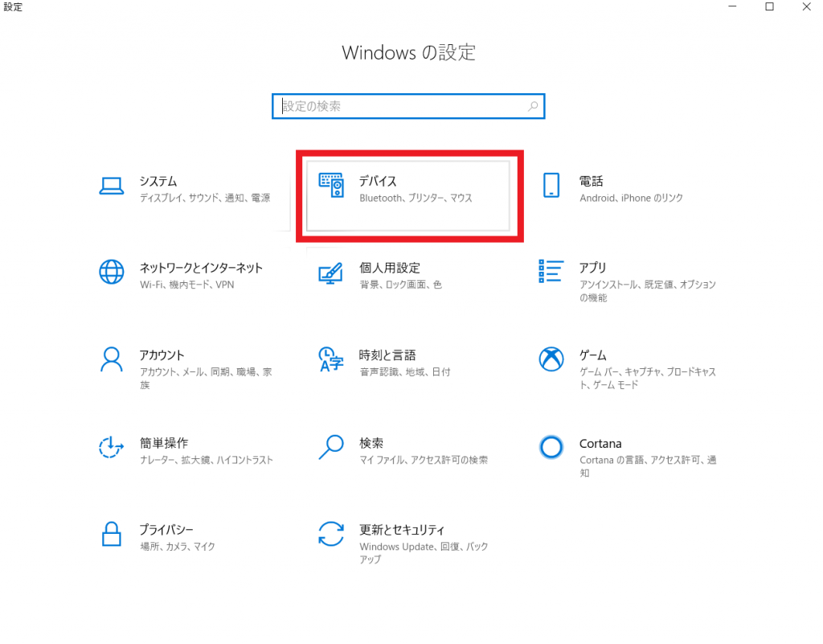The height and width of the screenshot is (644, 823).
Task: Open the 電話 phone icon
Action: click(551, 185)
